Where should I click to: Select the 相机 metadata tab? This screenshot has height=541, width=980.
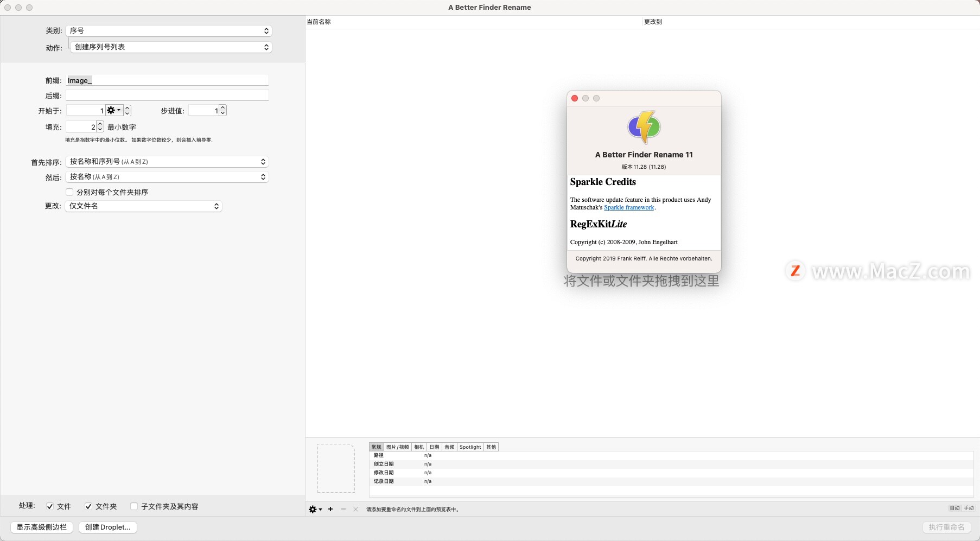pyautogui.click(x=419, y=447)
